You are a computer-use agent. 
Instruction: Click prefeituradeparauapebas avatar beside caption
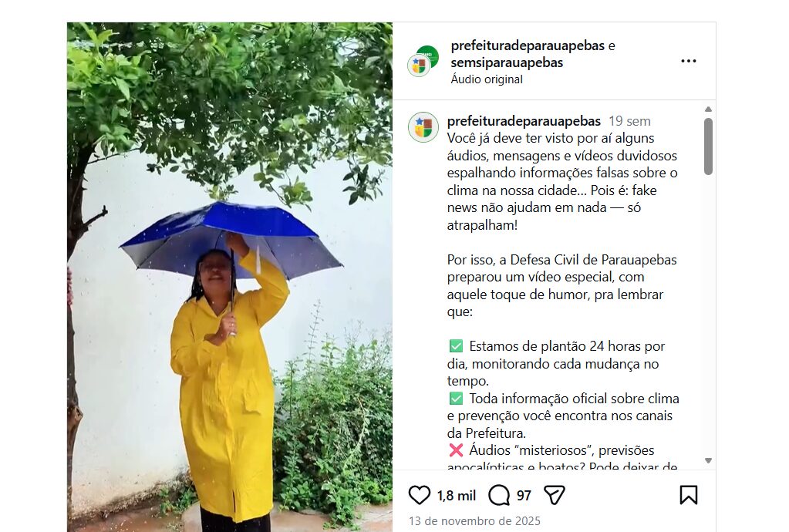tap(423, 127)
